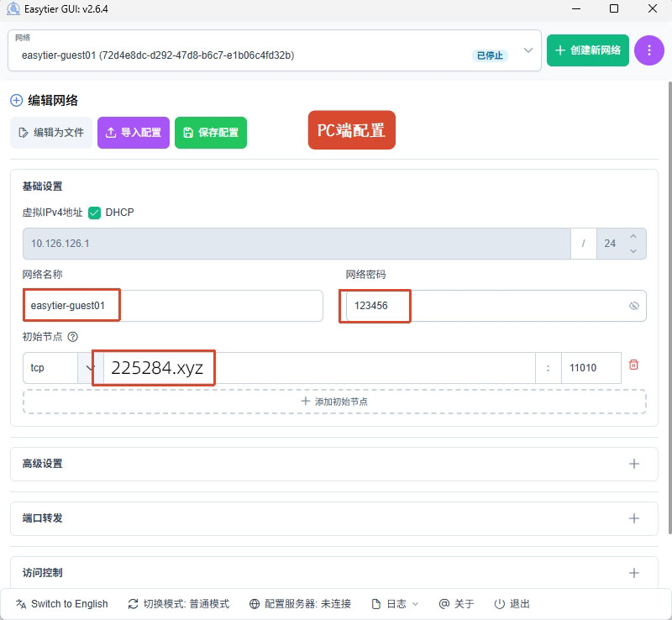Click the 网络名称 input field
The width and height of the screenshot is (672, 620).
(x=173, y=306)
